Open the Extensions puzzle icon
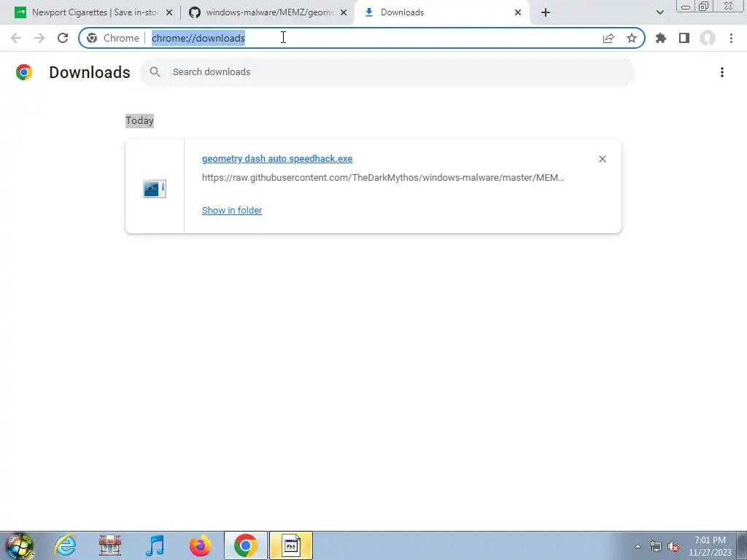Viewport: 747px width, 560px height. (661, 38)
